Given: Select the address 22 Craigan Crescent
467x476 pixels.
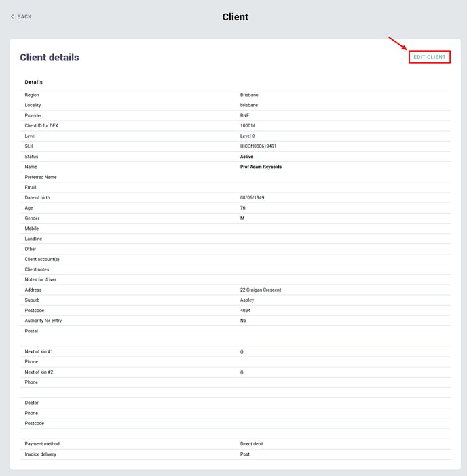Looking at the screenshot, I should point(261,290).
